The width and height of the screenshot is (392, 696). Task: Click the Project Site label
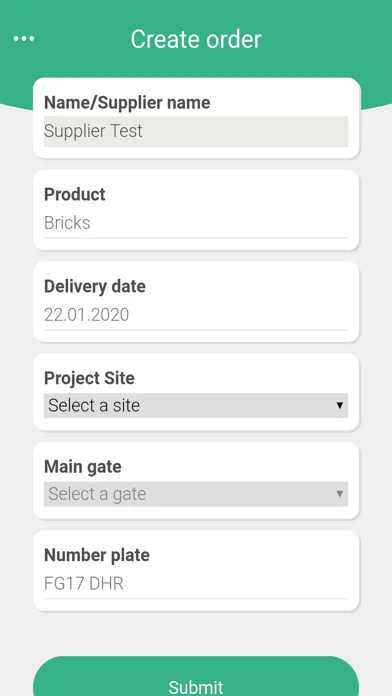[89, 378]
